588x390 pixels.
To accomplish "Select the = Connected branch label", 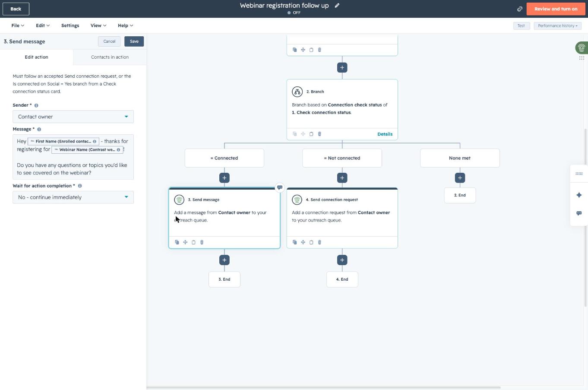I will click(x=224, y=158).
